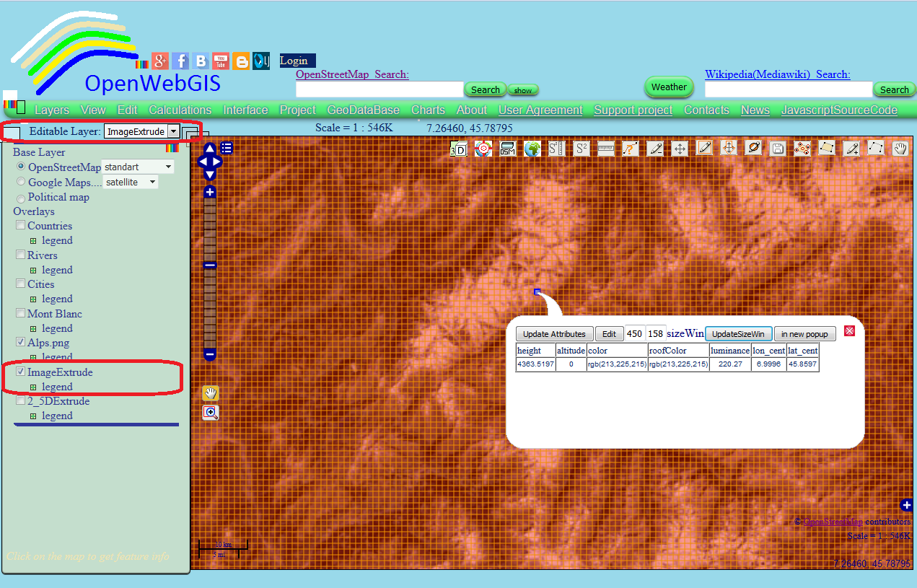This screenshot has width=917, height=588.
Task: Expand the Countries legend
Action: pos(33,240)
